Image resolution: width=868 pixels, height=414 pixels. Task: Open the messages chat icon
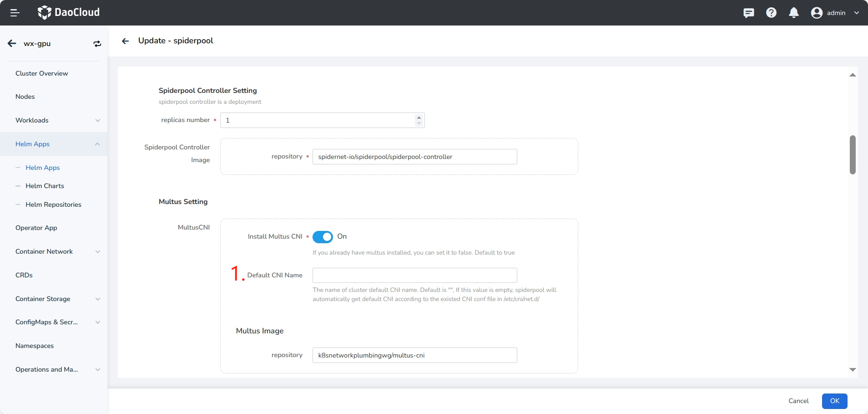click(748, 13)
